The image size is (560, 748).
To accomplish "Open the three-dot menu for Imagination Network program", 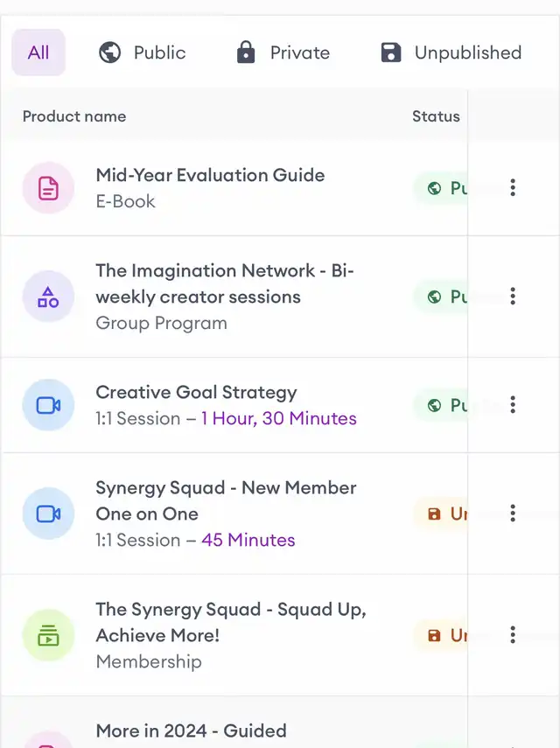I will tap(513, 297).
